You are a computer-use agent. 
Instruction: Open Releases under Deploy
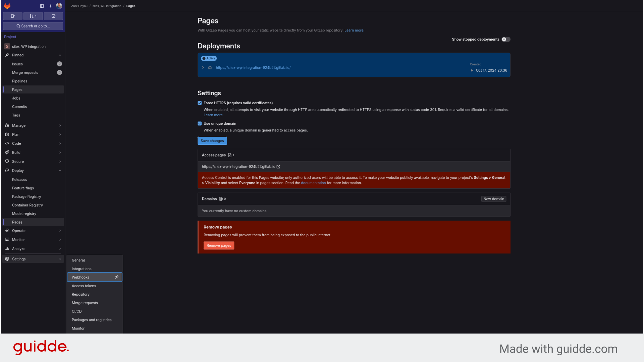33,180
